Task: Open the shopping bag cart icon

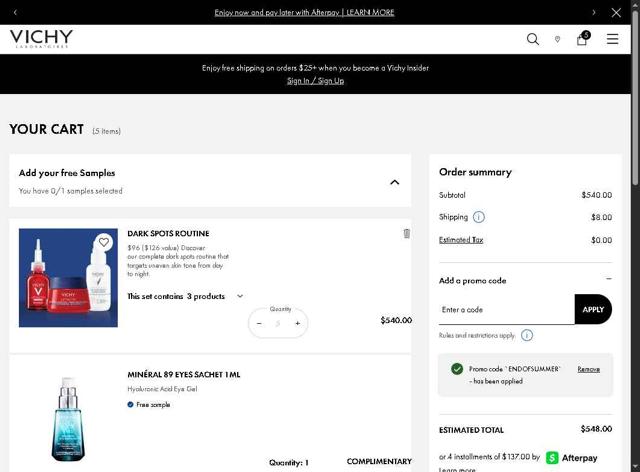Action: (x=582, y=38)
